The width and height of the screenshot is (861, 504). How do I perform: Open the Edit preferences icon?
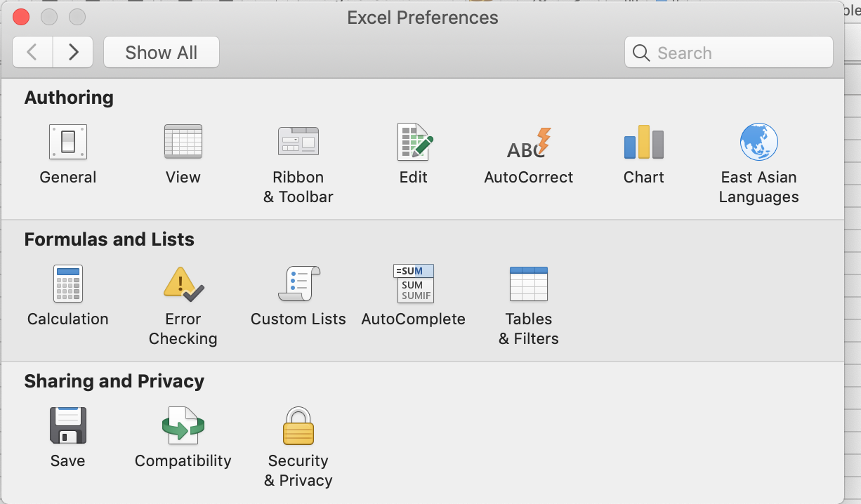click(x=414, y=142)
